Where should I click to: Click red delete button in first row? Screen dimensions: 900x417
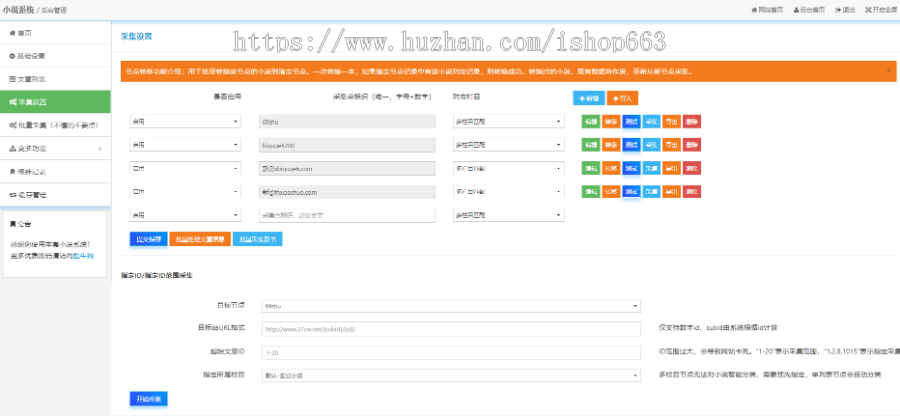(694, 121)
